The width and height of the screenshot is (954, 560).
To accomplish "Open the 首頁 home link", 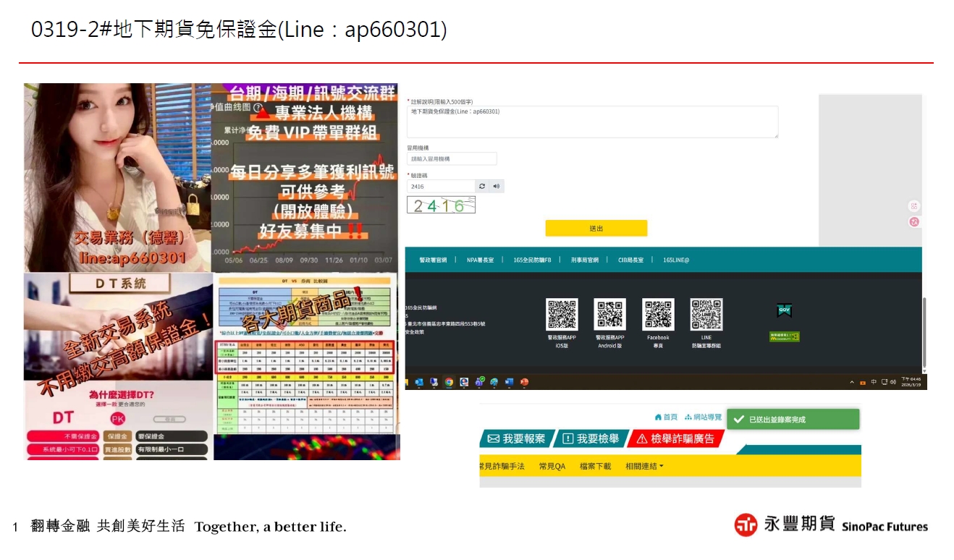I will [x=666, y=417].
